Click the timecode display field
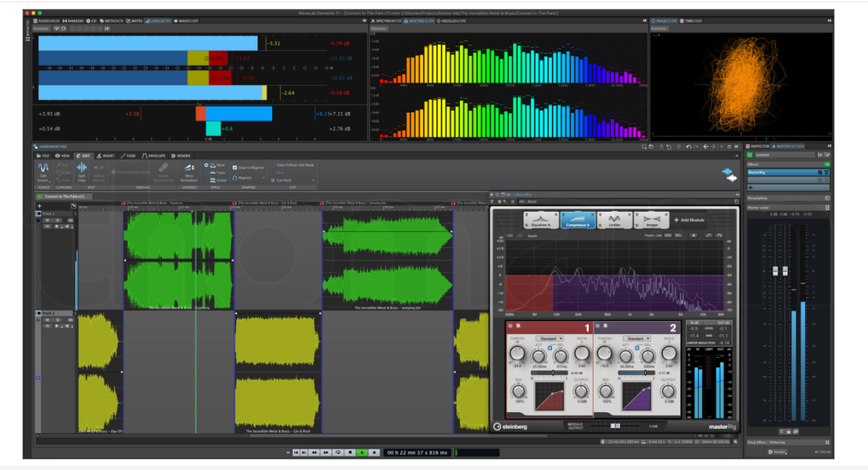The image size is (868, 470). (417, 452)
